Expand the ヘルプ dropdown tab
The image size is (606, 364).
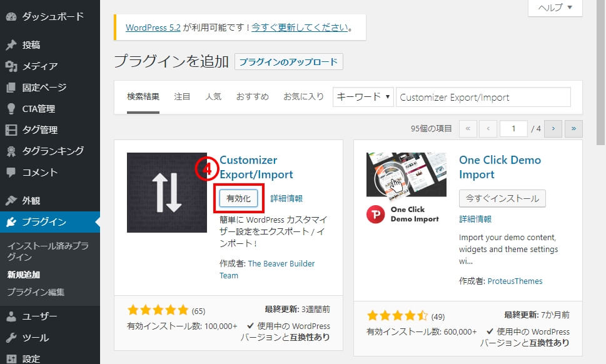pos(555,8)
